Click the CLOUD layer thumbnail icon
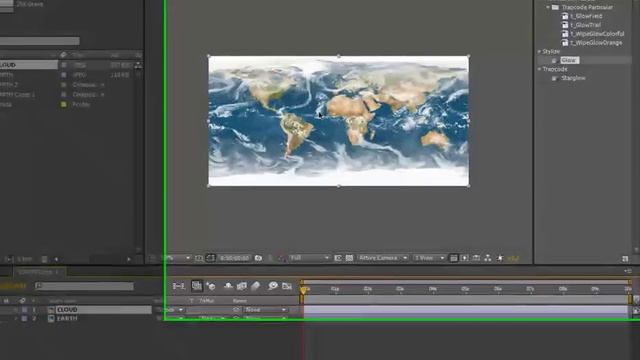The height and width of the screenshot is (360, 640). click(51, 310)
